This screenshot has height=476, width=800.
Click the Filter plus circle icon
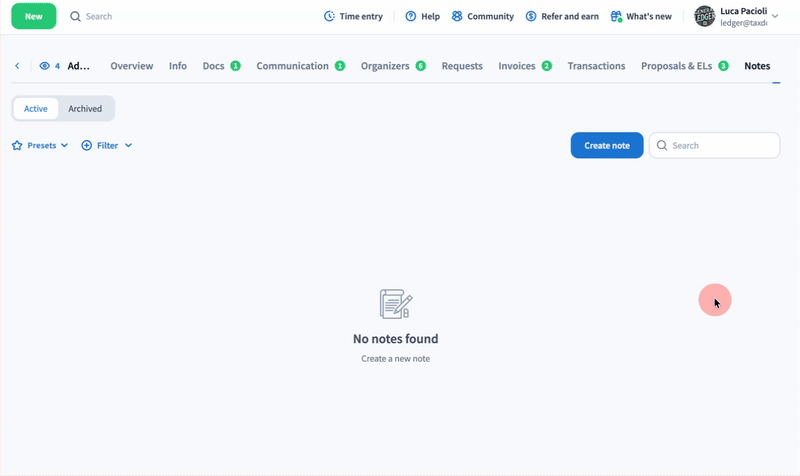pyautogui.click(x=87, y=146)
